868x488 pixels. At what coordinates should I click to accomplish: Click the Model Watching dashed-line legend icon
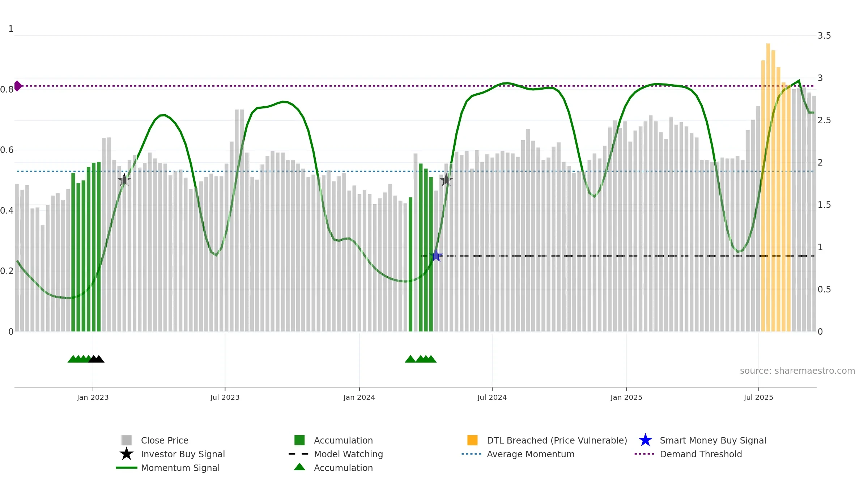298,454
